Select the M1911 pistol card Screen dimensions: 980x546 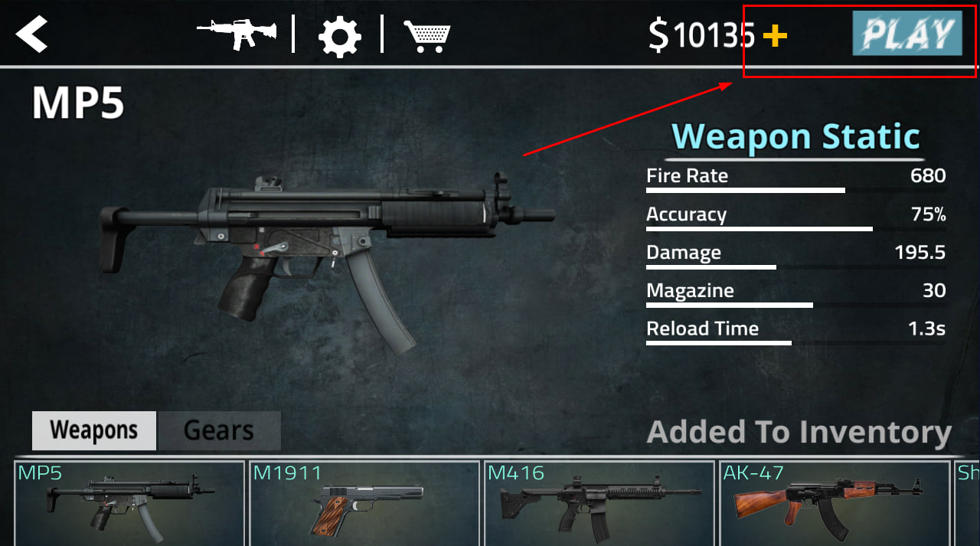364,503
